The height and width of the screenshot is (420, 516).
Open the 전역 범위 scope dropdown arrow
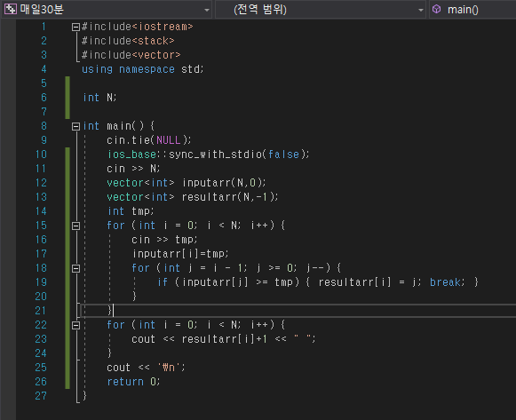tap(421, 10)
